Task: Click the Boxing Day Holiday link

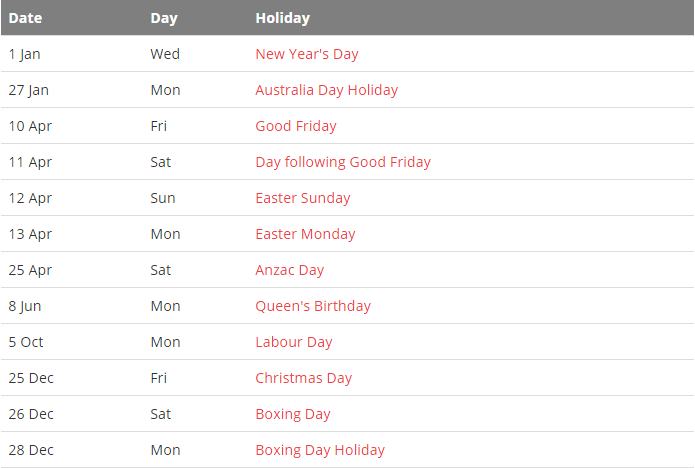Action: (319, 450)
